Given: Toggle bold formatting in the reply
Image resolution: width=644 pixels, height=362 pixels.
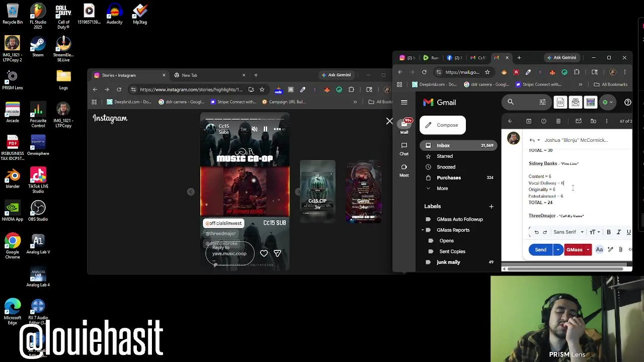Looking at the screenshot, I should (x=609, y=232).
